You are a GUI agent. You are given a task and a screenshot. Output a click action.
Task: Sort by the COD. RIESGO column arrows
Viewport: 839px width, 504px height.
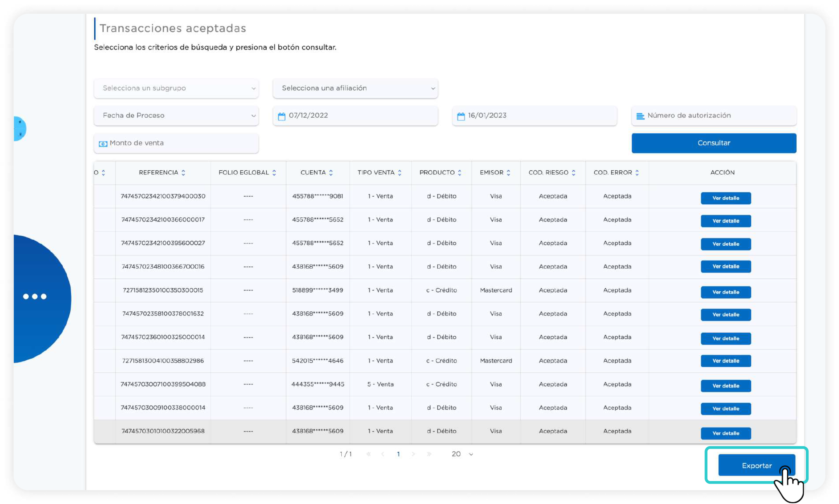tap(573, 172)
